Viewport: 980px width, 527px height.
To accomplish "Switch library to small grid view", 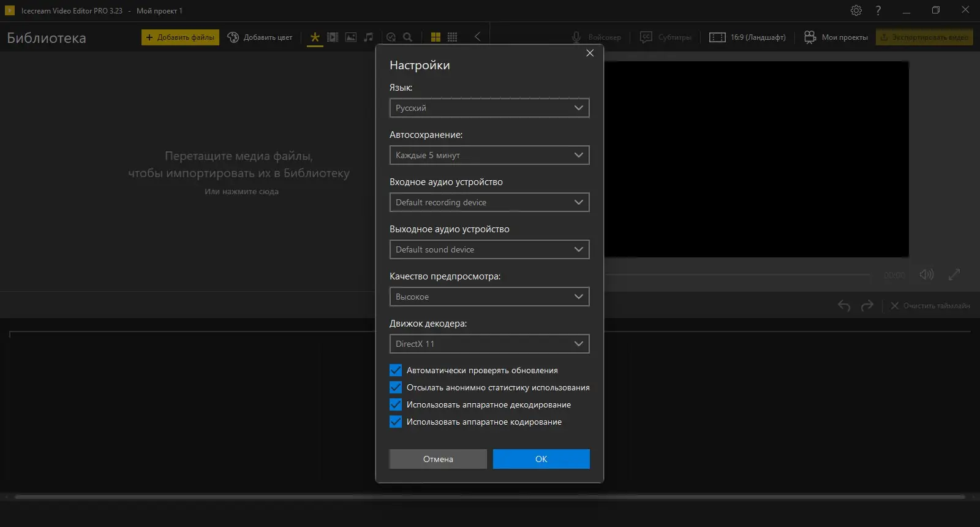I will [453, 37].
